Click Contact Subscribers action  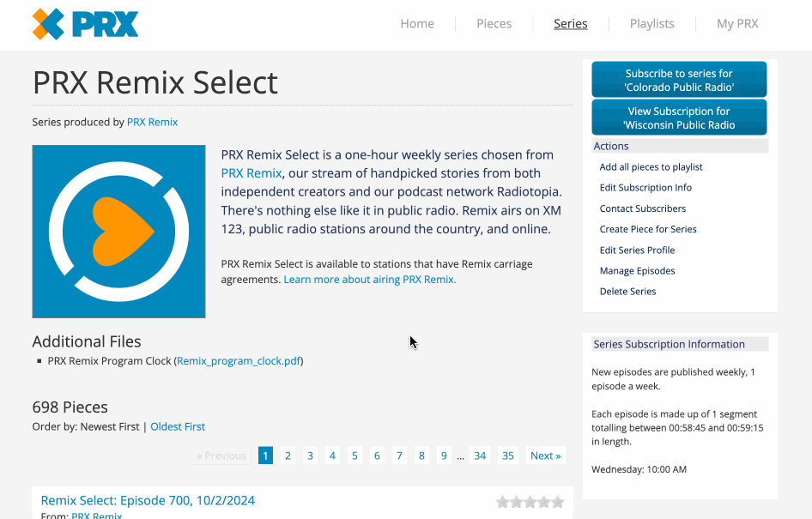(x=642, y=208)
